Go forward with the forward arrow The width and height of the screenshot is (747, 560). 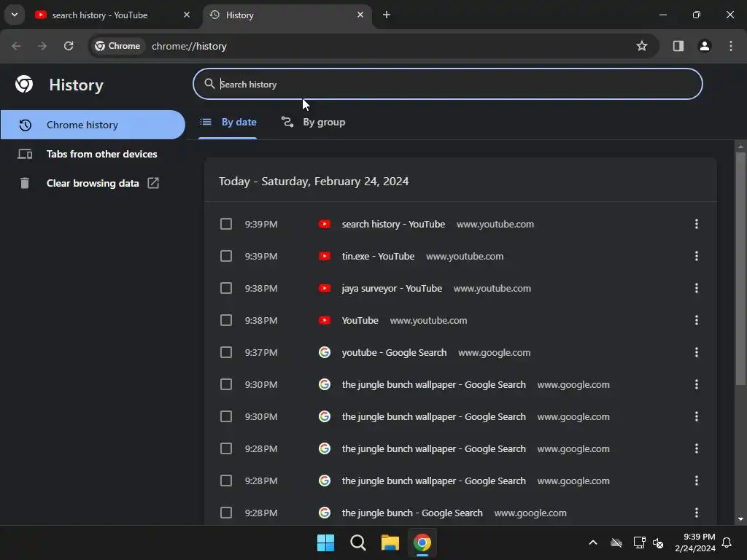coord(42,46)
